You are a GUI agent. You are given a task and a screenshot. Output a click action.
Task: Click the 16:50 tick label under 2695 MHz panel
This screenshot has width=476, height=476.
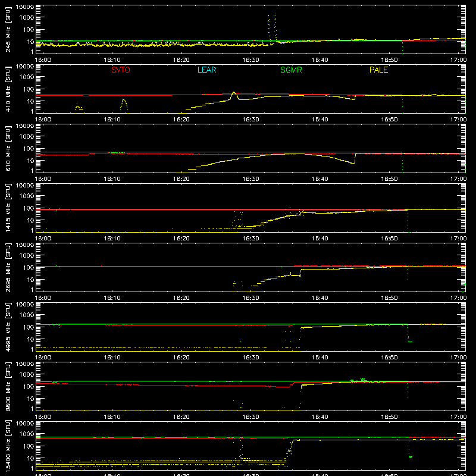(x=389, y=298)
